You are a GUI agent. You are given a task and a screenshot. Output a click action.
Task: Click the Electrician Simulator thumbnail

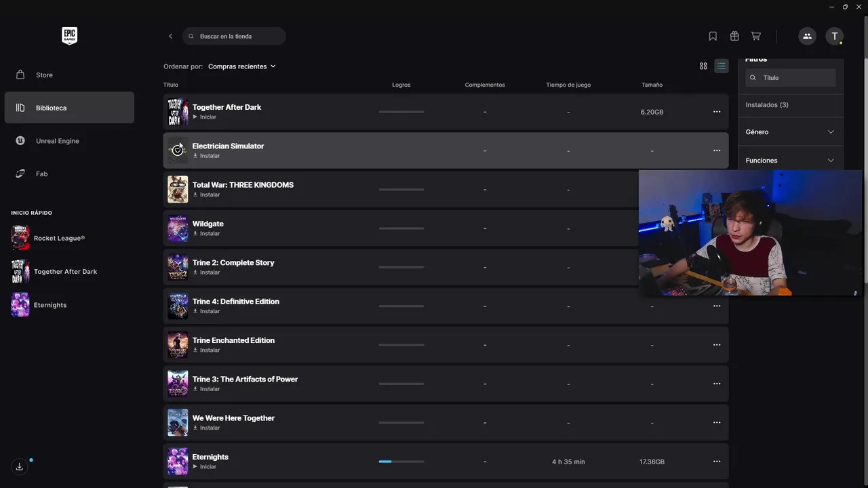(x=178, y=150)
